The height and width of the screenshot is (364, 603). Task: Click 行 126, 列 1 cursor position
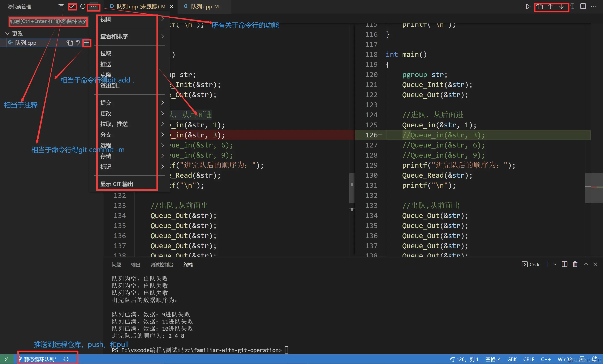point(464,359)
